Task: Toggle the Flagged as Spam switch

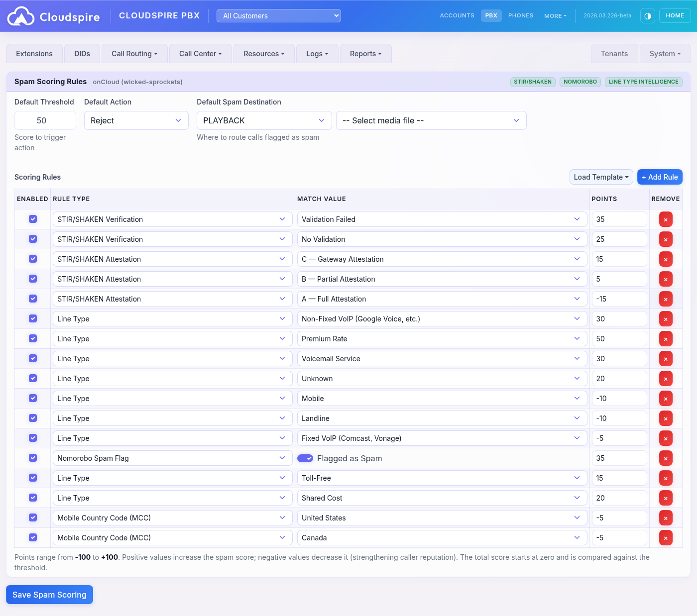Action: [x=305, y=458]
